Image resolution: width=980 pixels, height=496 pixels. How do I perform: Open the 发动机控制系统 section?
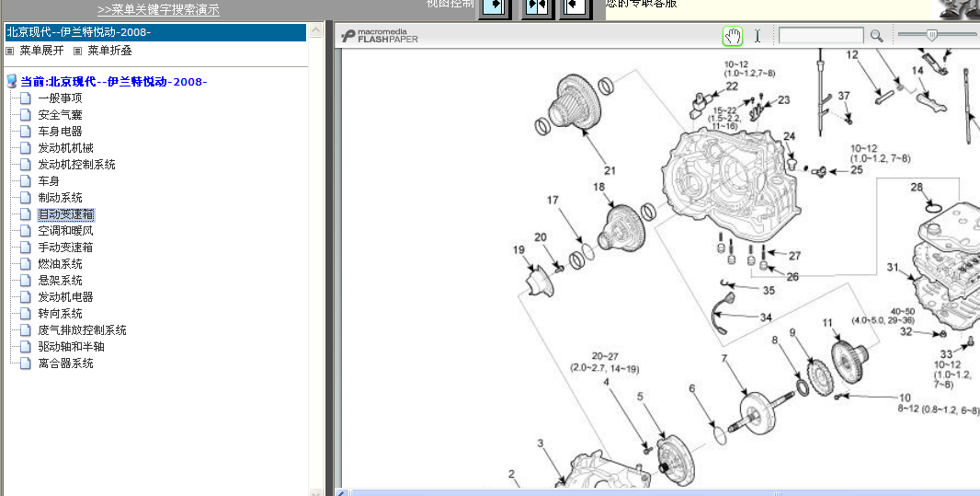pyautogui.click(x=76, y=165)
